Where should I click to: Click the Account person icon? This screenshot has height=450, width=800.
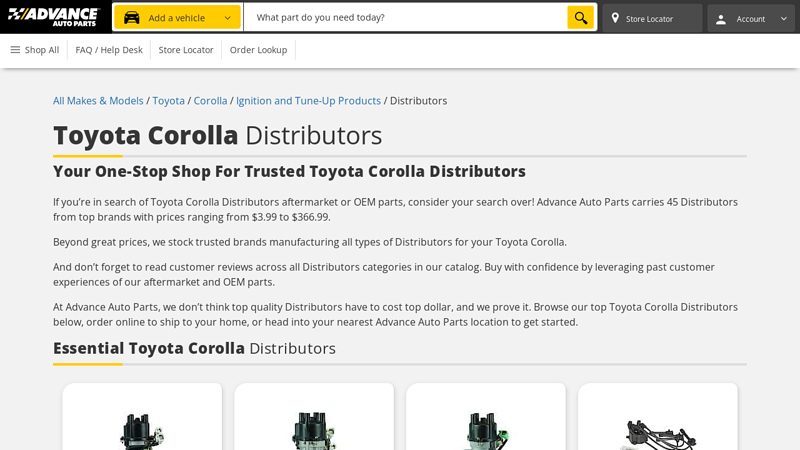tap(721, 19)
